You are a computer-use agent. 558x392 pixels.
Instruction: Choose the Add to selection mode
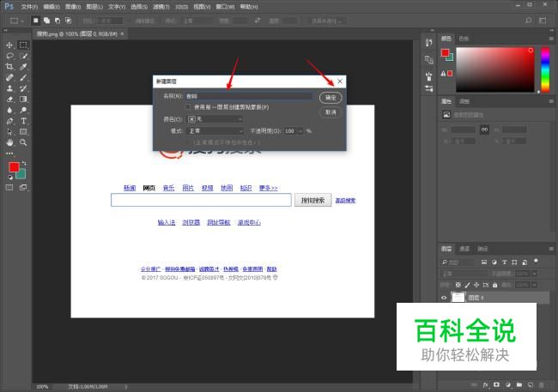(46, 21)
